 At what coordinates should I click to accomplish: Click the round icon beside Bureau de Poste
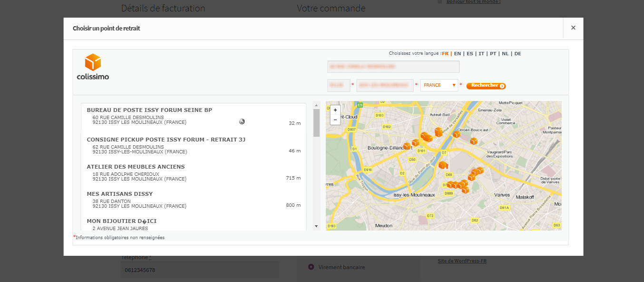242,121
